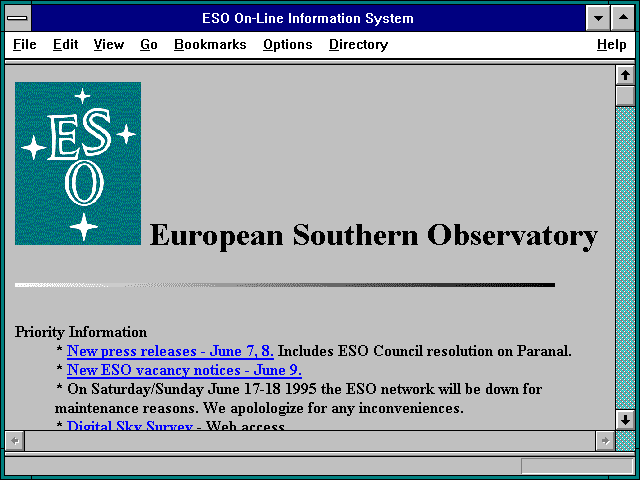640x480 pixels.
Task: Click the horizontal scrollbar right arrow
Action: [605, 441]
